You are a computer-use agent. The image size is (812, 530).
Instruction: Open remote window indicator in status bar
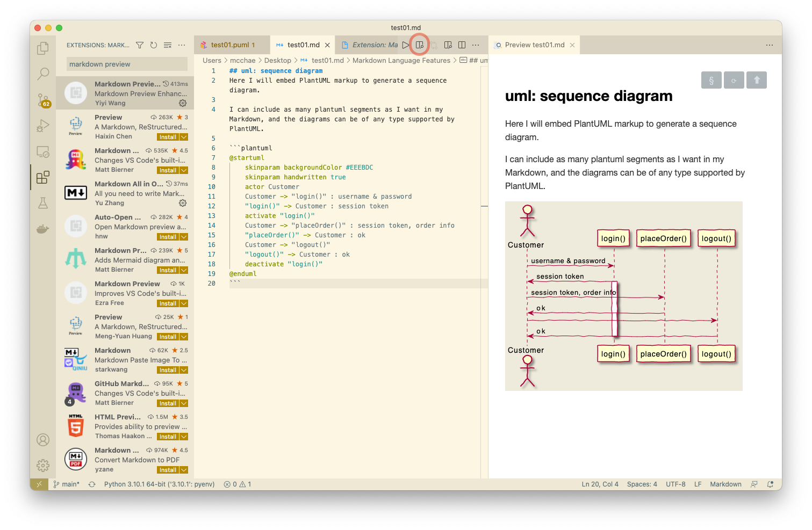pyautogui.click(x=39, y=484)
